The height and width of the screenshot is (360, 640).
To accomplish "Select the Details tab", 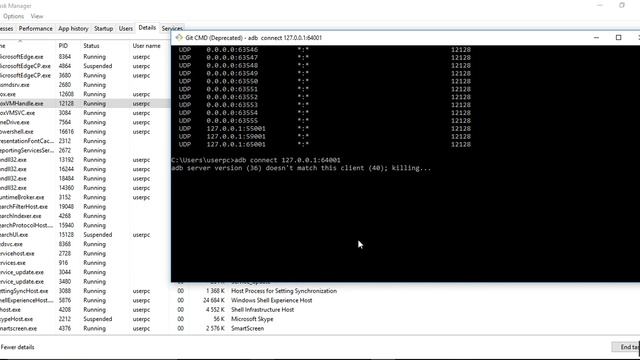I will (147, 28).
